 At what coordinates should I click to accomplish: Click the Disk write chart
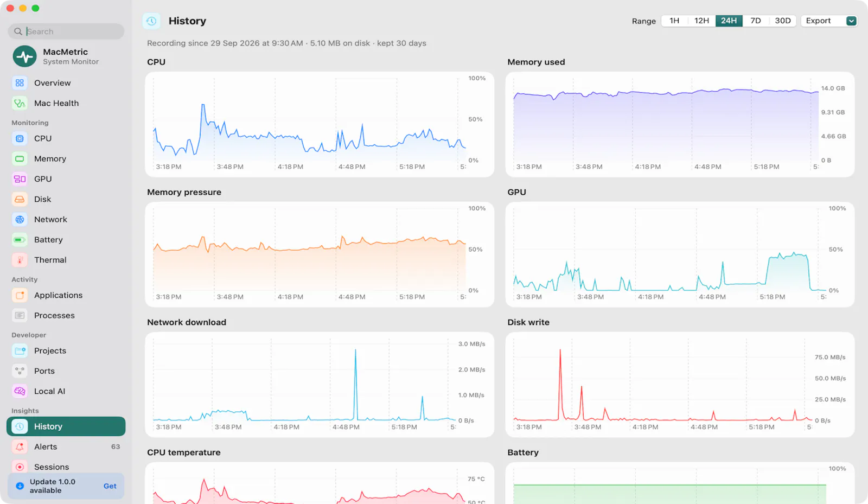(x=680, y=385)
